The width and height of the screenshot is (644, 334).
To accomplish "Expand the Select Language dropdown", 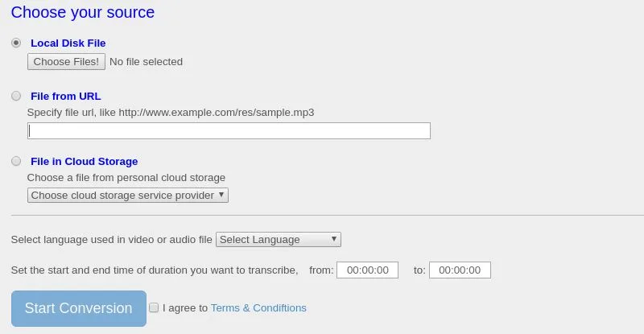I will pyautogui.click(x=279, y=239).
